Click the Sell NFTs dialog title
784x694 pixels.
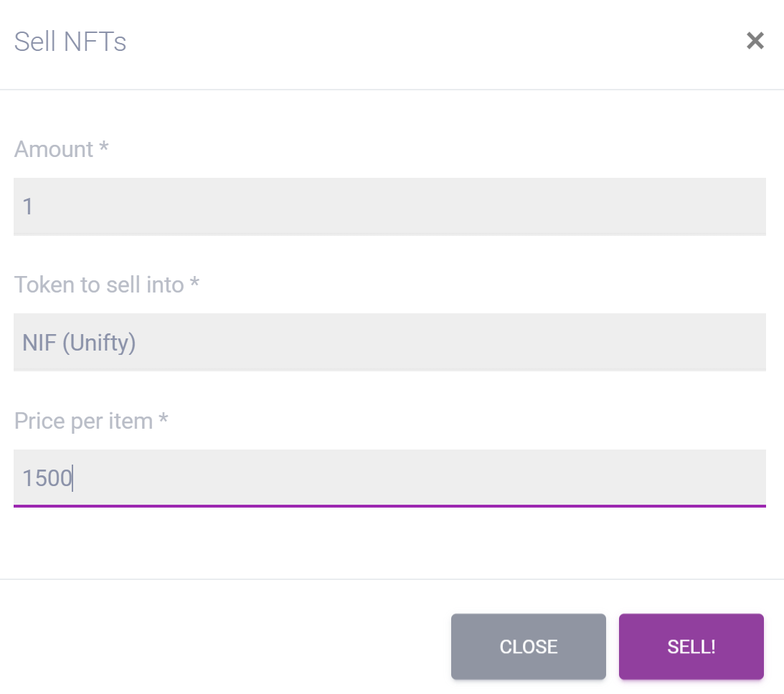70,42
